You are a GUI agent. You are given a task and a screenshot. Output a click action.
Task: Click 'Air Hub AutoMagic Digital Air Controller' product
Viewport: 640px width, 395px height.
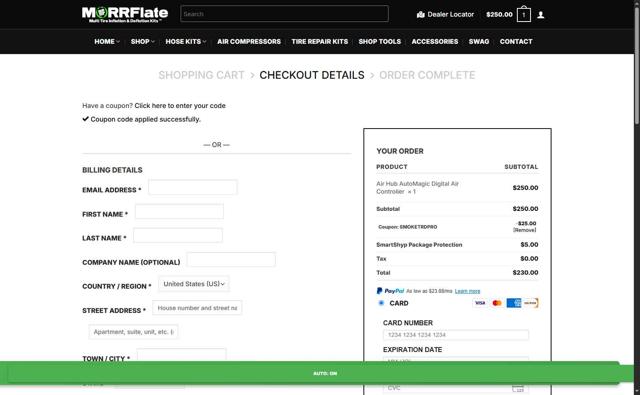[417, 187]
